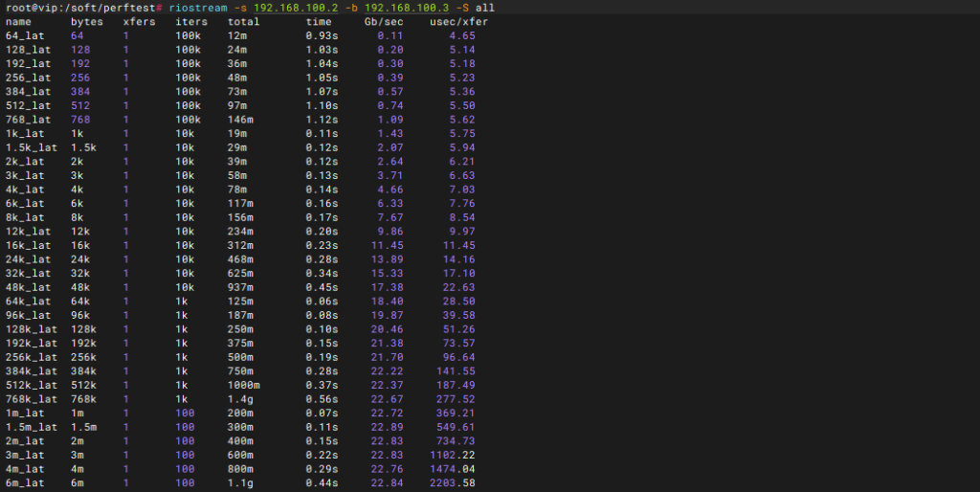The width and height of the screenshot is (980, 492).
Task: Click the 64_lat test name
Action: tap(25, 35)
